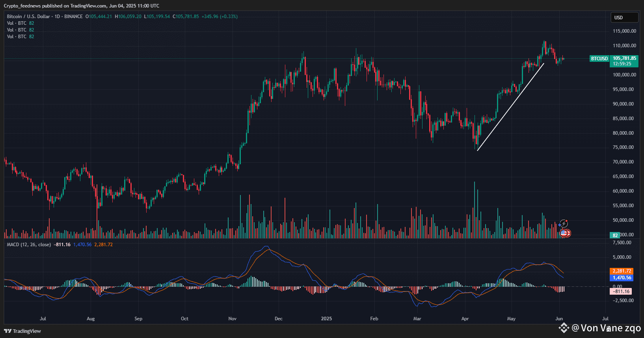Viewport: 644px width, 338px height.
Task: Click the 2025 year label on the time axis
Action: coord(326,319)
